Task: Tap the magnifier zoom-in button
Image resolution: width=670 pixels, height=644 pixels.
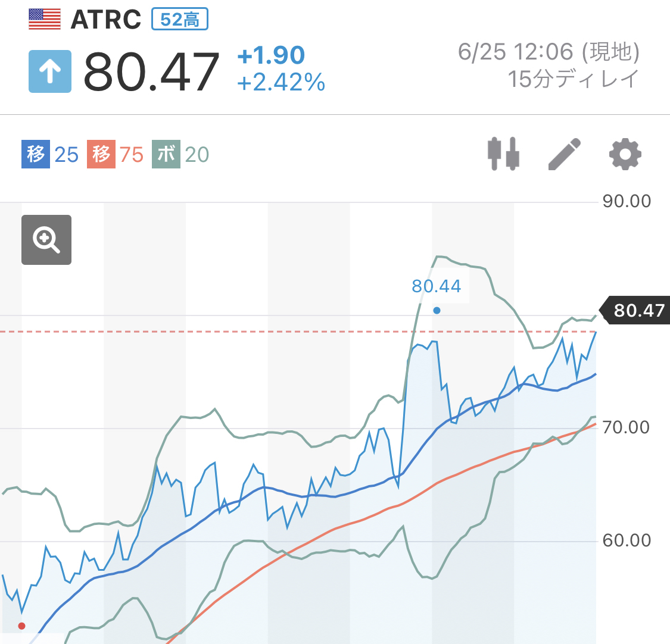Action: coord(46,240)
